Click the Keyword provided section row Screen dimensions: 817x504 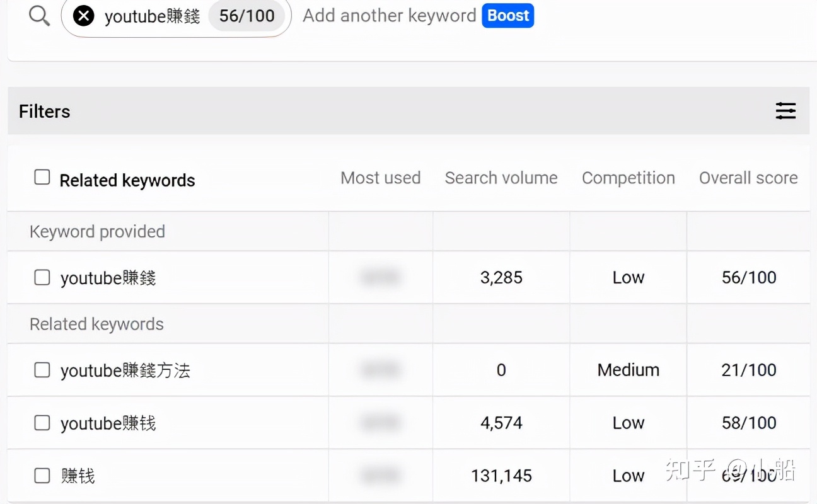[96, 231]
